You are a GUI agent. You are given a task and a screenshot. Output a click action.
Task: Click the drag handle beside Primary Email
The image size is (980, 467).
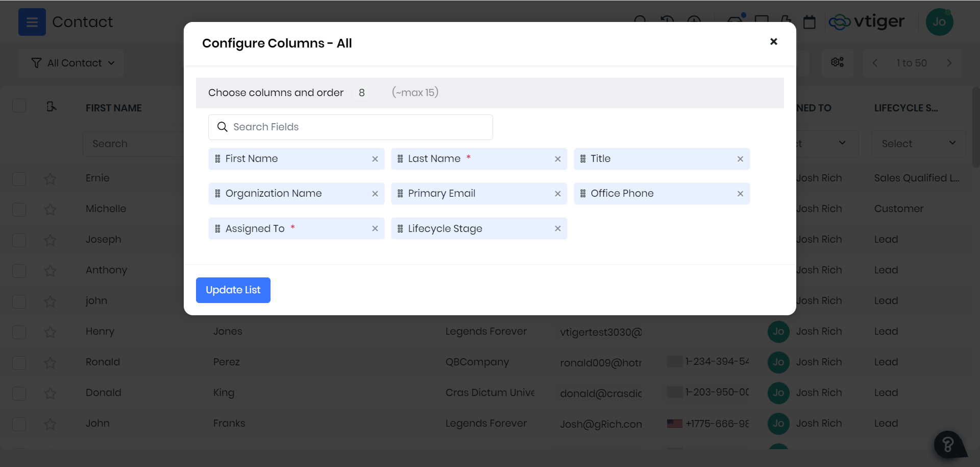400,194
